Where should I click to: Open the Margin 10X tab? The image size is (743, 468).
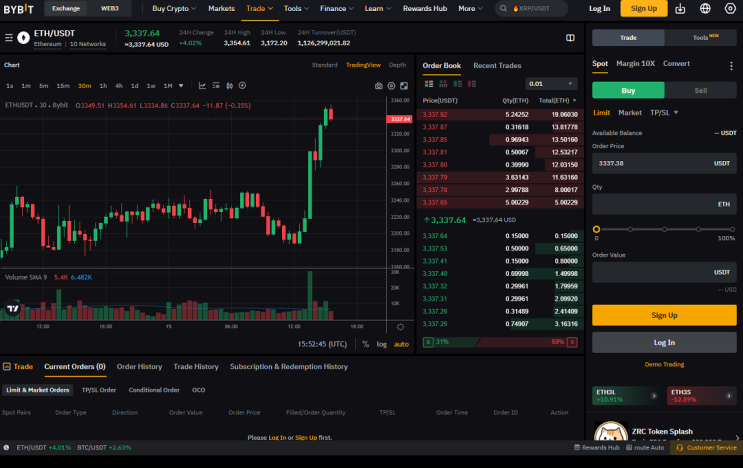pyautogui.click(x=635, y=63)
